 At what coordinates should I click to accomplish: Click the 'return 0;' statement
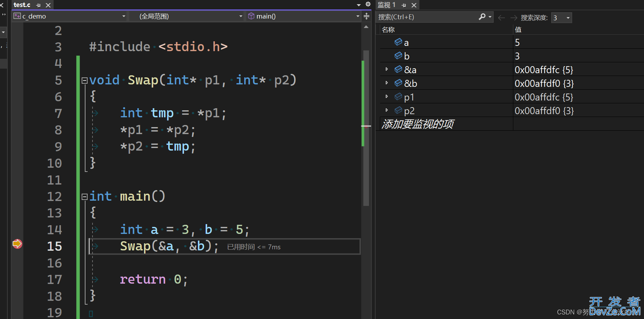tap(154, 279)
